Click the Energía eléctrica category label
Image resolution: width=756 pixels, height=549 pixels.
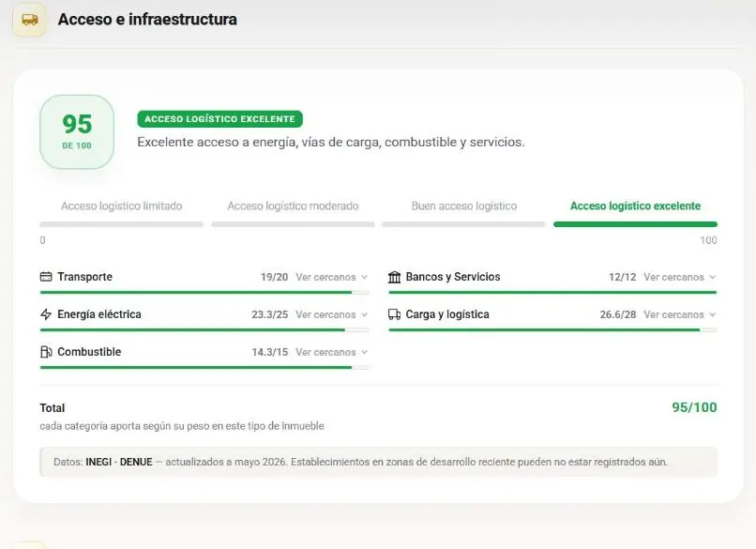coord(99,314)
